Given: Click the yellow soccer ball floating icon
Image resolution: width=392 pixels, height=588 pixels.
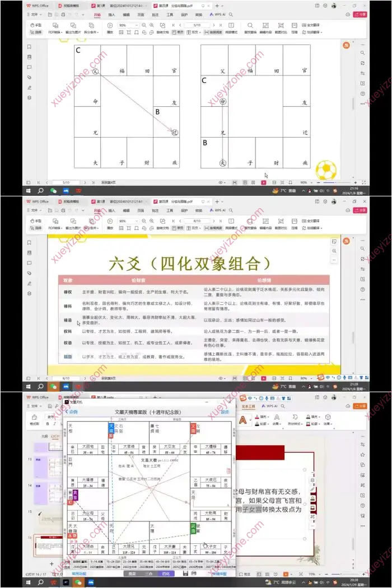Looking at the screenshot, I should tap(325, 170).
